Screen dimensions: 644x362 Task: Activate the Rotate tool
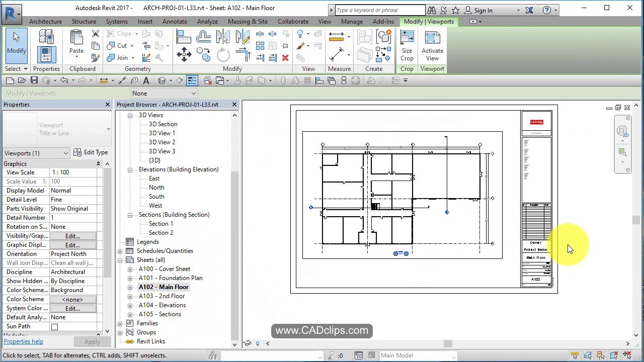click(224, 54)
